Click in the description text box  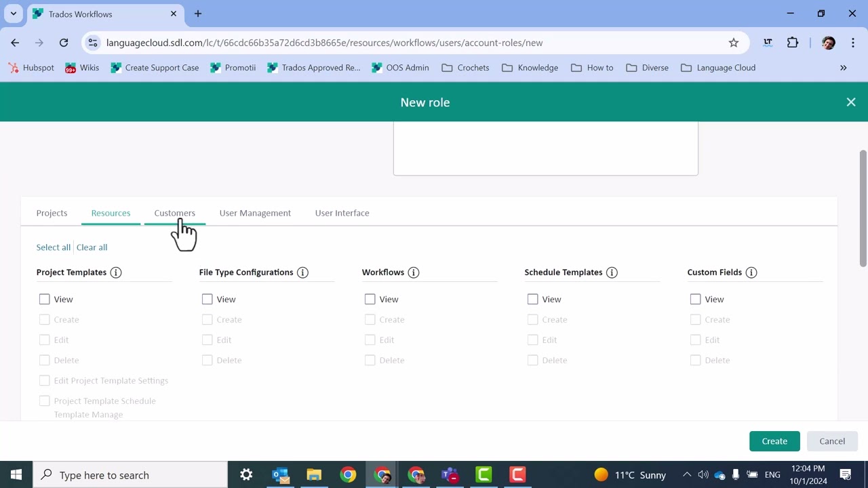[545, 148]
